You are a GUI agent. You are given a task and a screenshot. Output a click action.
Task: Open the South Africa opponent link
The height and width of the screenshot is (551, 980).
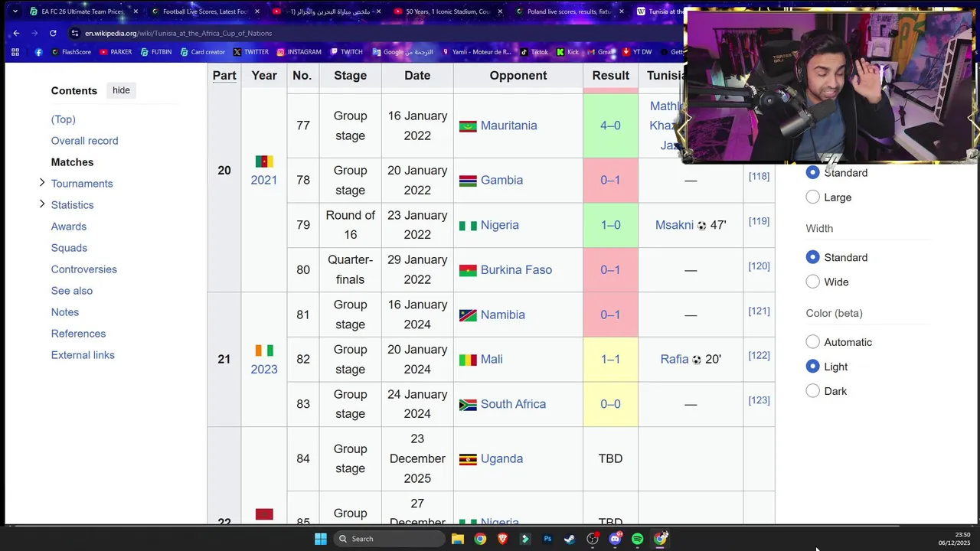pos(513,404)
